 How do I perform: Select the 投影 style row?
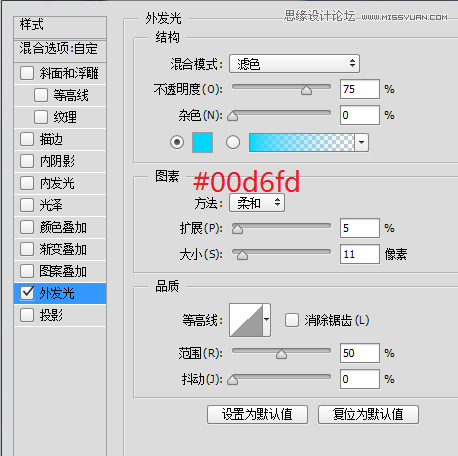pos(60,315)
